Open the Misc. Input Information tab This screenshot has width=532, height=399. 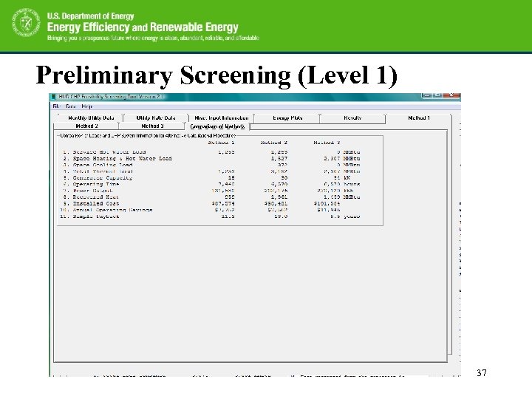(x=221, y=118)
